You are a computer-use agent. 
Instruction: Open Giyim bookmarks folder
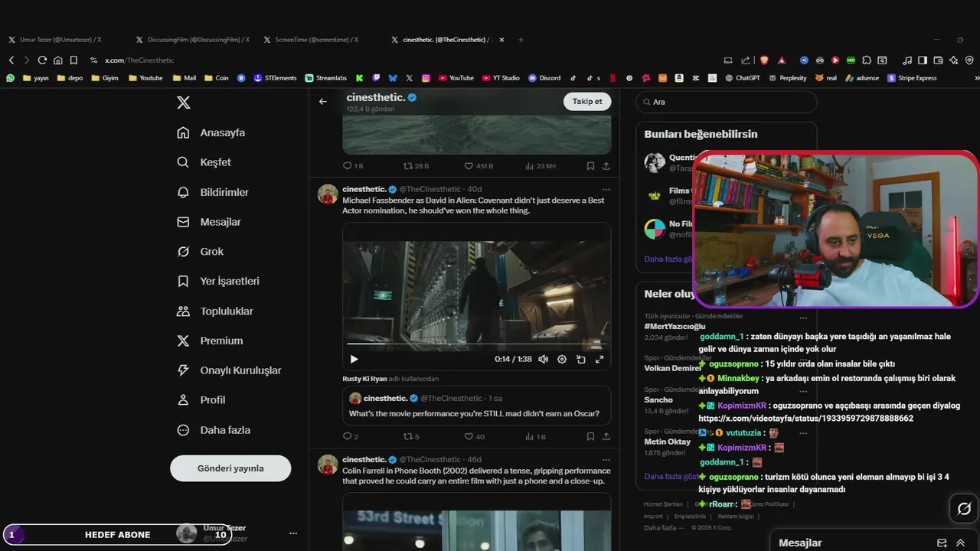[x=104, y=78]
